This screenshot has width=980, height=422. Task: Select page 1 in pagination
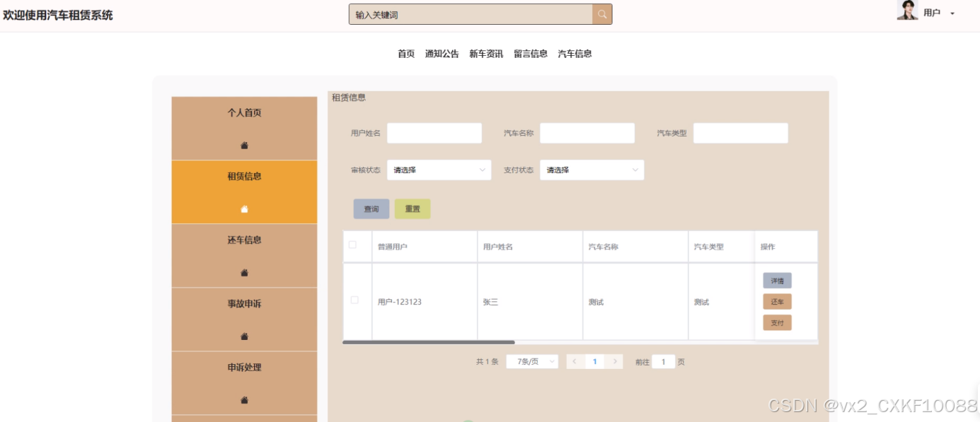(594, 362)
